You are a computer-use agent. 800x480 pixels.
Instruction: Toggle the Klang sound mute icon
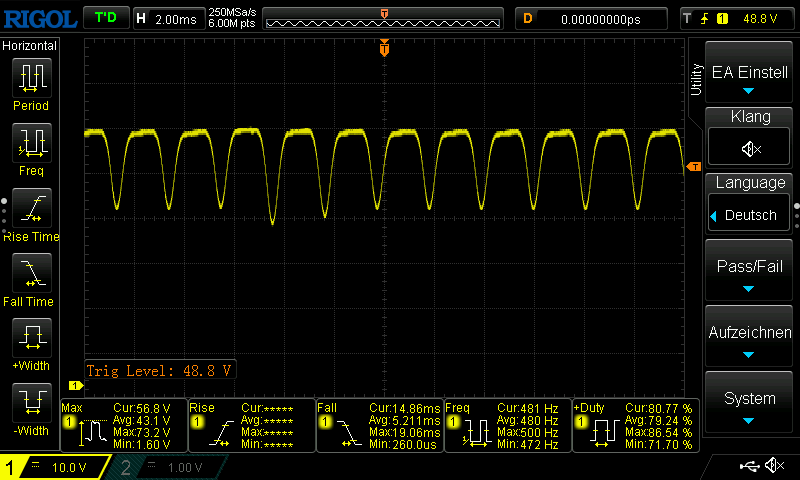click(x=750, y=149)
